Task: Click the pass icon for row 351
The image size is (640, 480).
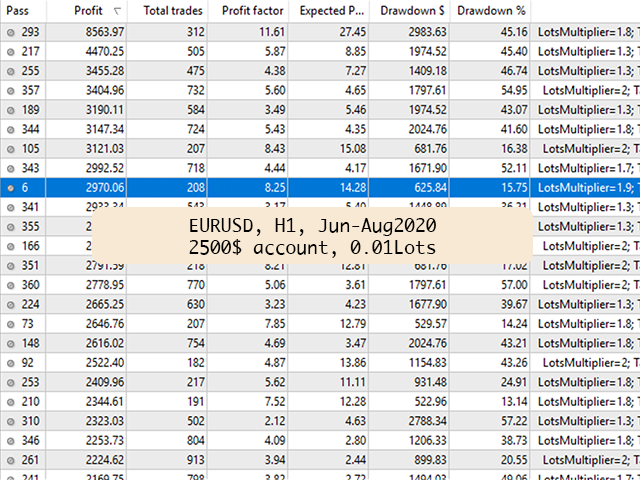Action: (11, 266)
